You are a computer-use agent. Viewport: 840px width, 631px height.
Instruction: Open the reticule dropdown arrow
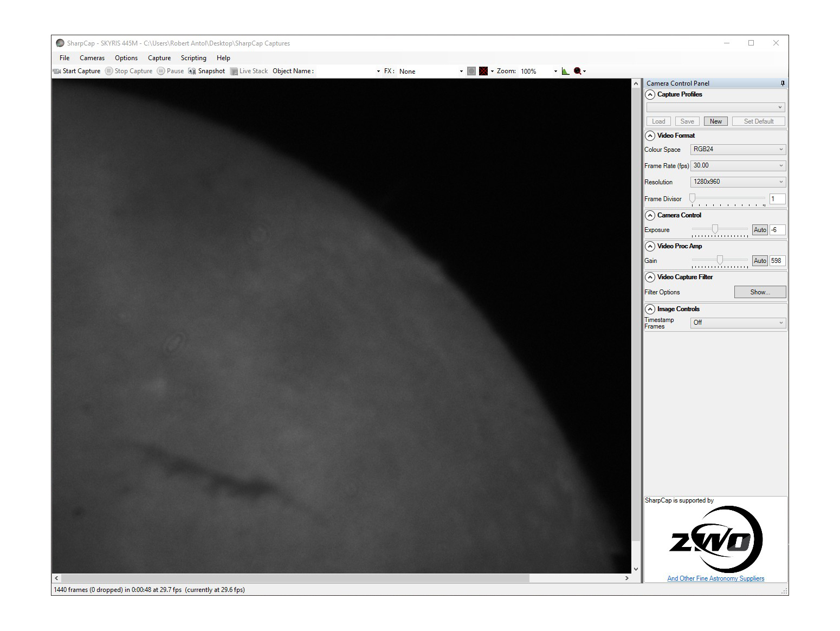492,72
